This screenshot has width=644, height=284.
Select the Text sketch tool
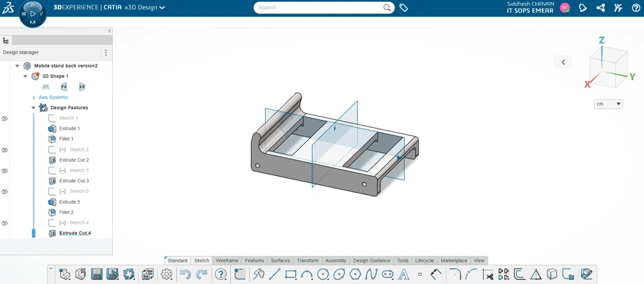pos(404,274)
